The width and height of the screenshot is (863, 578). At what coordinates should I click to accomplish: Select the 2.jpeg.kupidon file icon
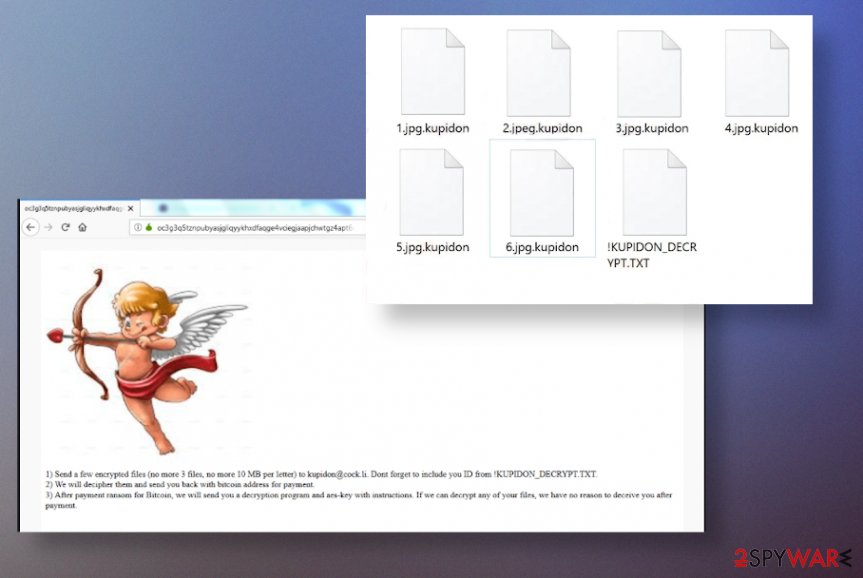tap(538, 73)
